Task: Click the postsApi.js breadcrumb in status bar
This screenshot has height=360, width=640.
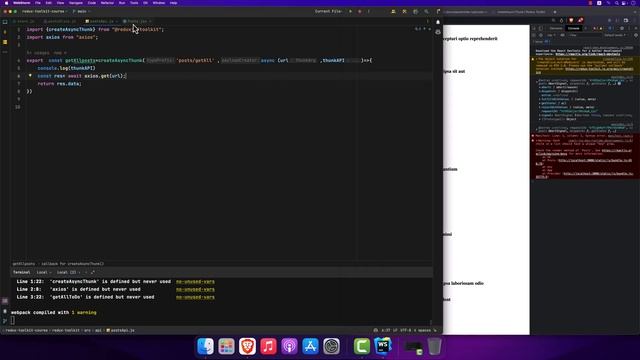Action: click(x=120, y=330)
